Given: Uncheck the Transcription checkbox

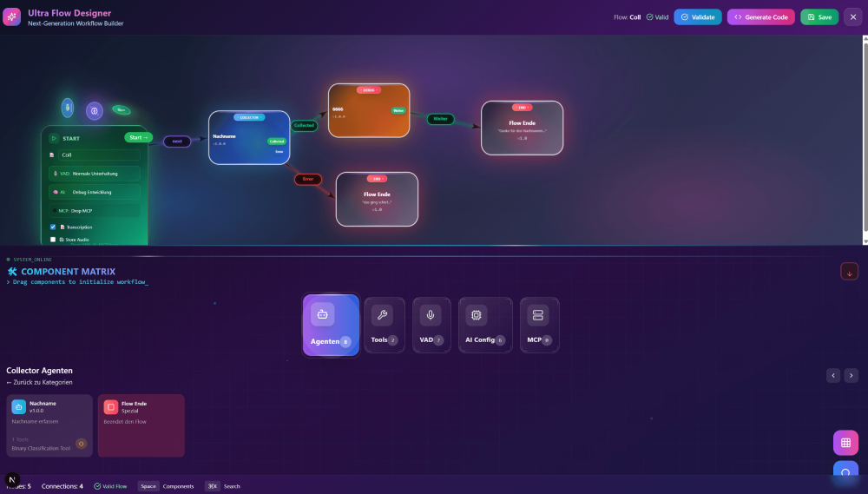Looking at the screenshot, I should coord(53,227).
